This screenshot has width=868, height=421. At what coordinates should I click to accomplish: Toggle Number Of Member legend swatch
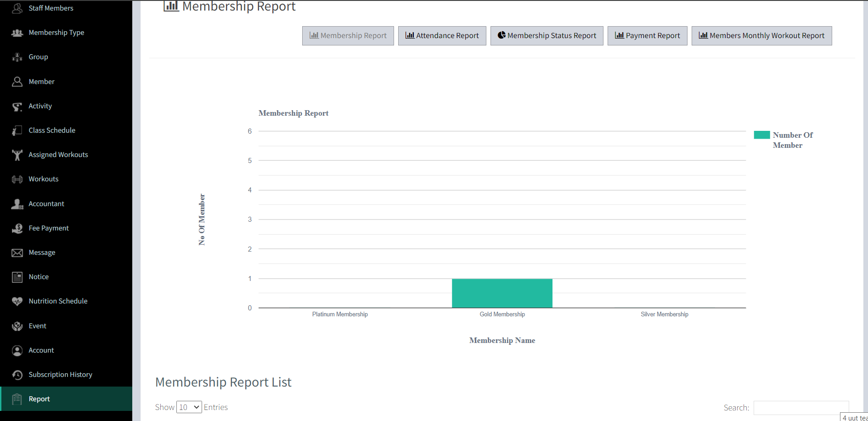coord(762,135)
